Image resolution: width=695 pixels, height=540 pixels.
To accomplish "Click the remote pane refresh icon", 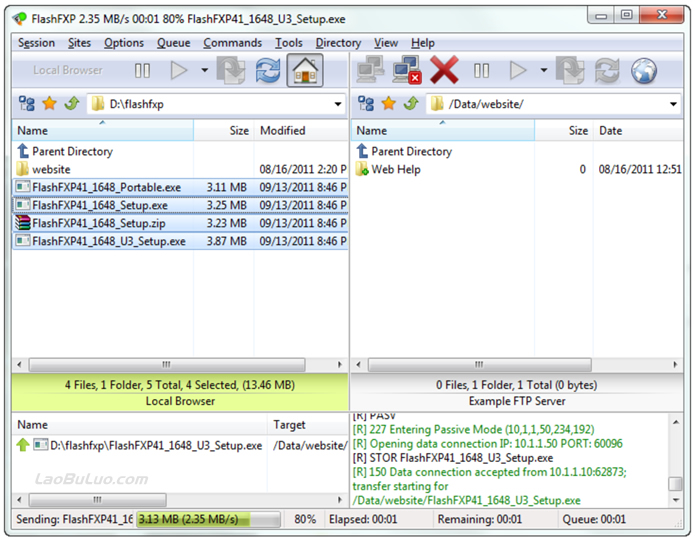I will click(607, 70).
